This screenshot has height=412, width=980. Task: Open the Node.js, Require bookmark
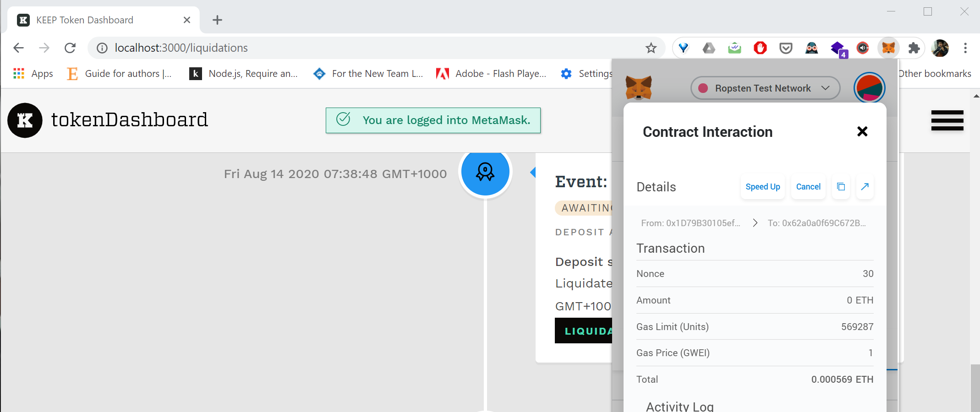(244, 74)
